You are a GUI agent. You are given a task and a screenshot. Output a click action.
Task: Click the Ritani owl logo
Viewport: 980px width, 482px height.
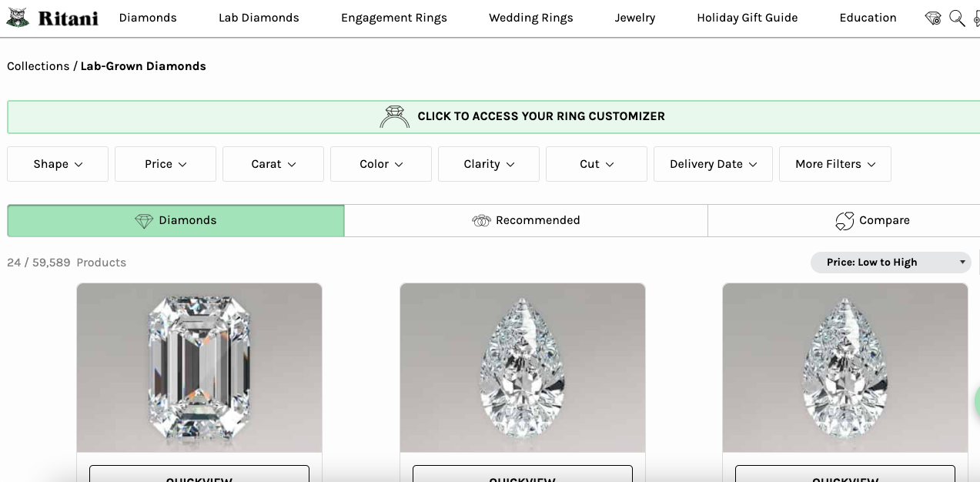(18, 18)
